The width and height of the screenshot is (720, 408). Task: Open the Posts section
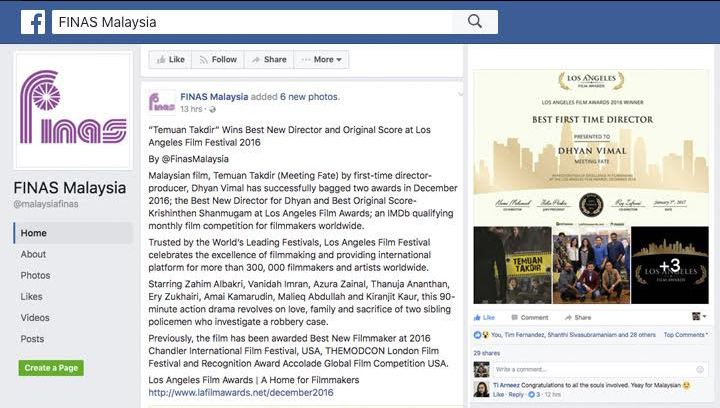pos(32,339)
